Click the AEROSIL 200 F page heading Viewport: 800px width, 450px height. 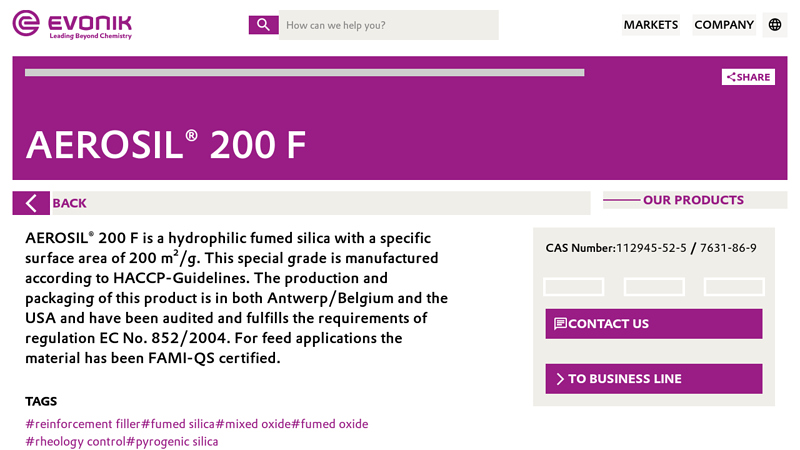(x=166, y=145)
